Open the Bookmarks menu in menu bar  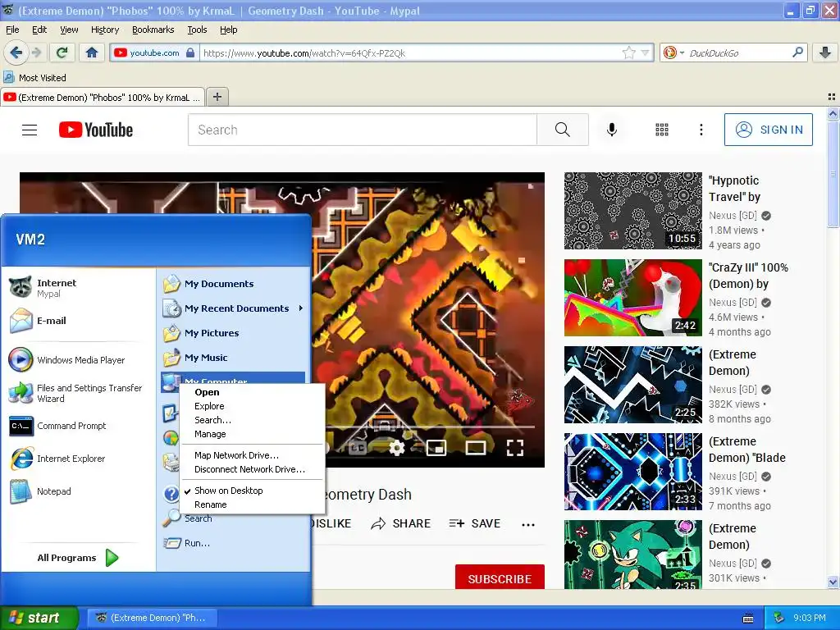pos(153,30)
